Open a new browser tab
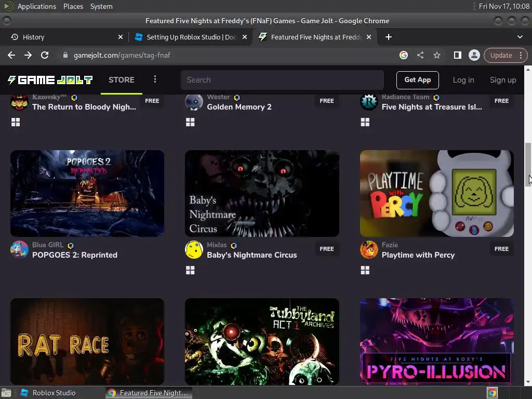532x399 pixels. point(389,37)
